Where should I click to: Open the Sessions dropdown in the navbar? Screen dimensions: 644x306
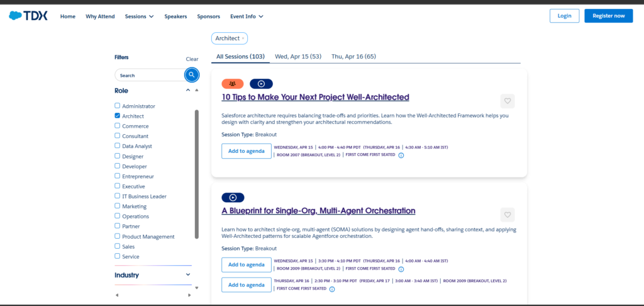pyautogui.click(x=139, y=16)
